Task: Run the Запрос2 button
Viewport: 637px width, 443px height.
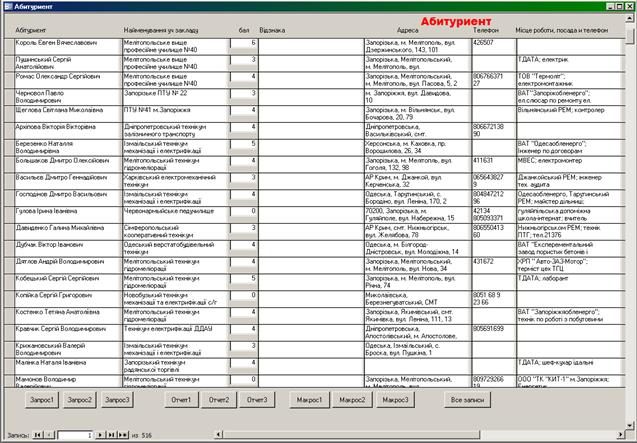Action: tap(80, 400)
